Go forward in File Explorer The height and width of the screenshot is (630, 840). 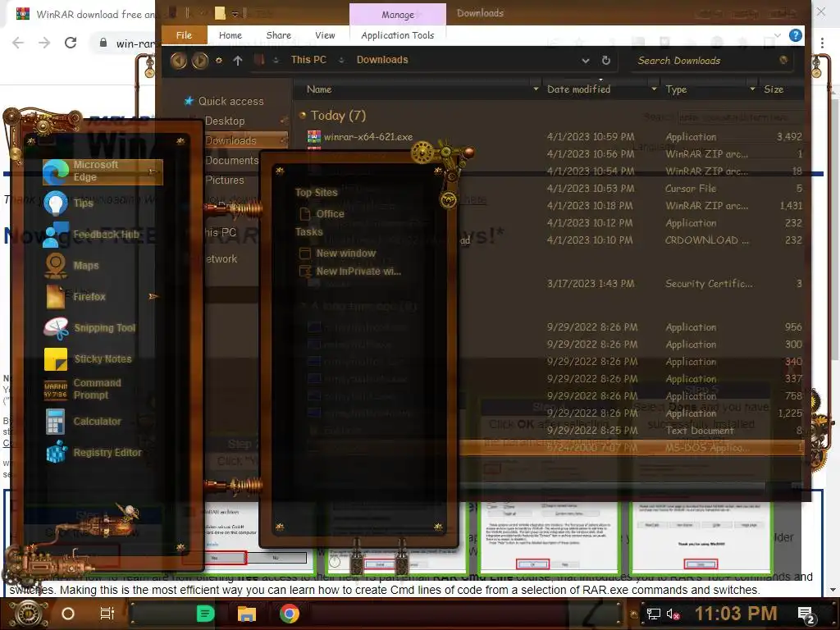[200, 61]
